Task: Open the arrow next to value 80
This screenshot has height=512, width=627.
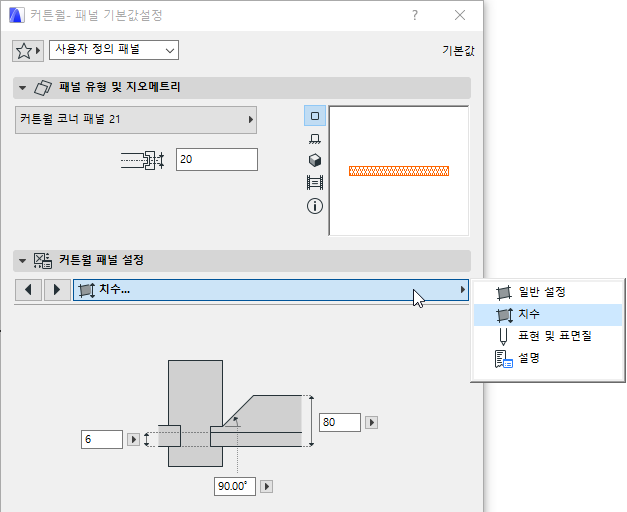Action: pyautogui.click(x=371, y=422)
